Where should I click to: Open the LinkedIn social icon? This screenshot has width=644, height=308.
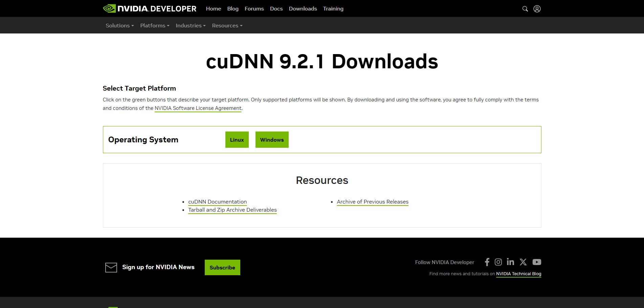[x=510, y=262]
